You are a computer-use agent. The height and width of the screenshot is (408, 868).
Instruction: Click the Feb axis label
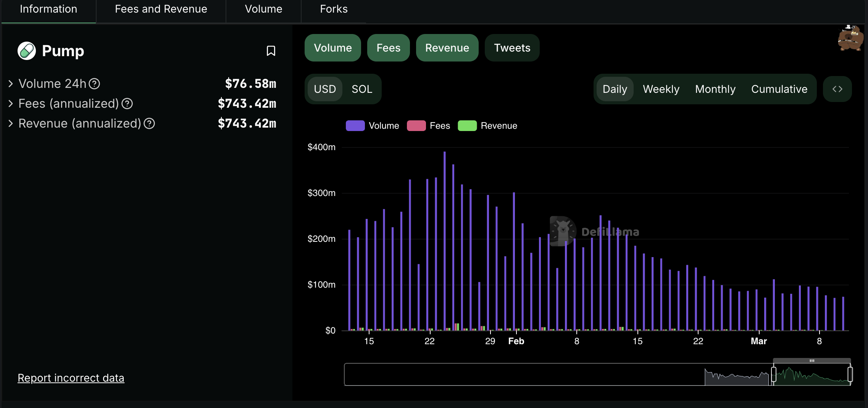pos(516,341)
